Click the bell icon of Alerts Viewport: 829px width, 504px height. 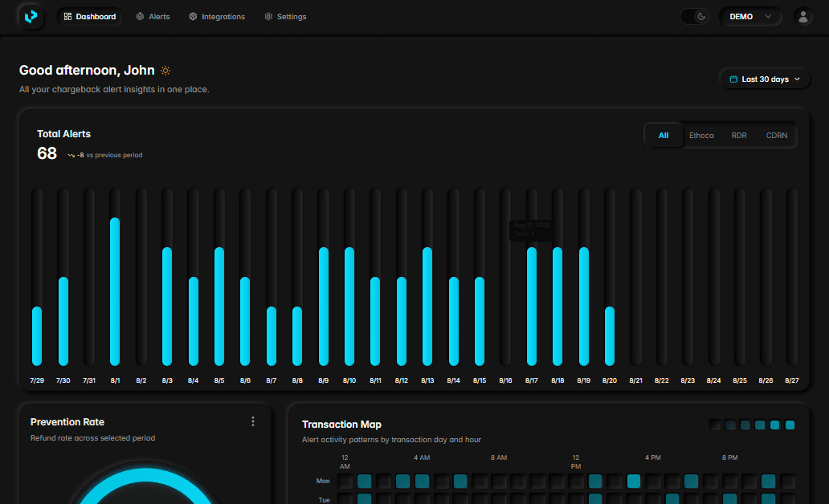(x=140, y=17)
